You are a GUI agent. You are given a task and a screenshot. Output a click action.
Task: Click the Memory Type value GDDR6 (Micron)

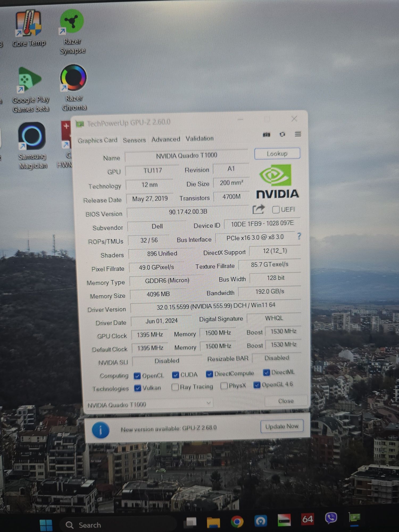coord(167,280)
